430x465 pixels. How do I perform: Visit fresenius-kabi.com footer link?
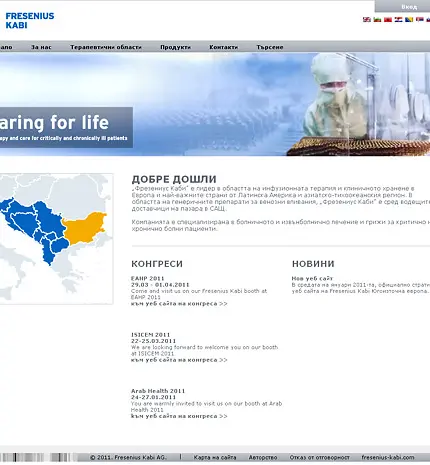pyautogui.click(x=388, y=457)
